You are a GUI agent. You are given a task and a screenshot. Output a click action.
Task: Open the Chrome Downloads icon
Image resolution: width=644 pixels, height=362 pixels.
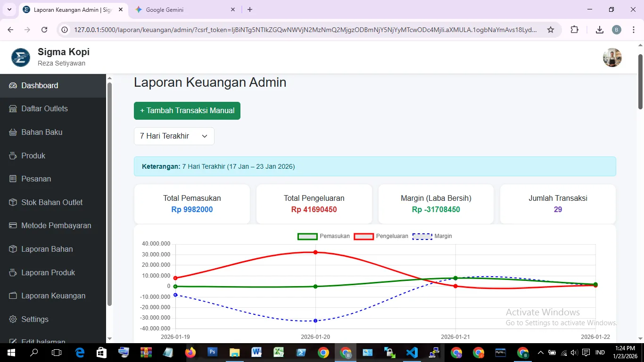[600, 30]
